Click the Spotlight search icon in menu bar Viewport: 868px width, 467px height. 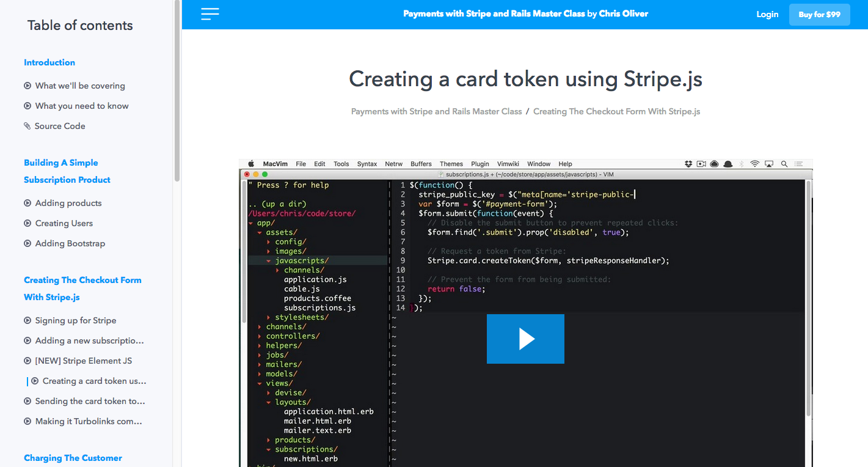pyautogui.click(x=784, y=164)
